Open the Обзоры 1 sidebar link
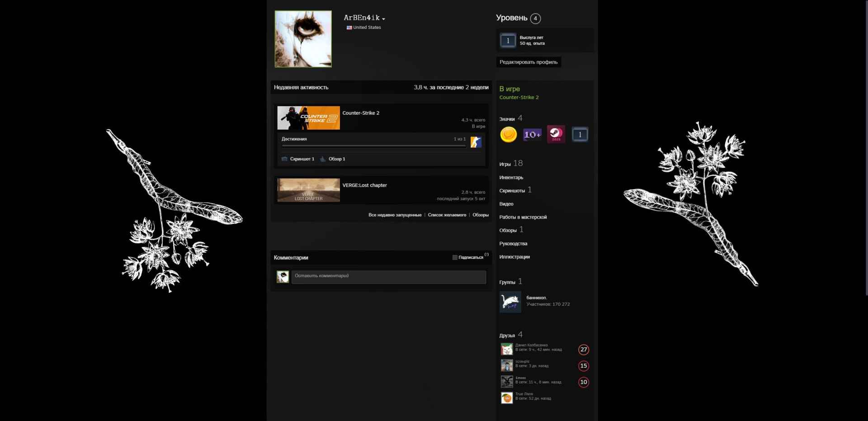Image resolution: width=868 pixels, height=421 pixels. pyautogui.click(x=511, y=230)
